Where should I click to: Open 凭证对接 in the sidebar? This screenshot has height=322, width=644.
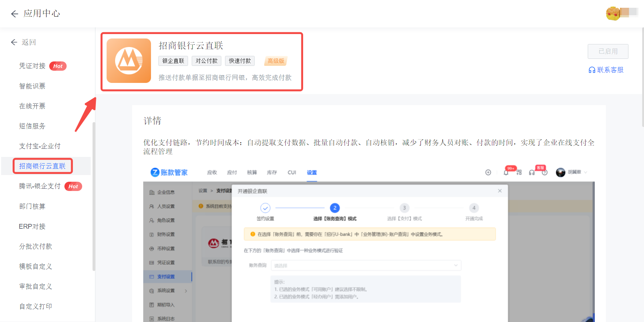pyautogui.click(x=32, y=66)
